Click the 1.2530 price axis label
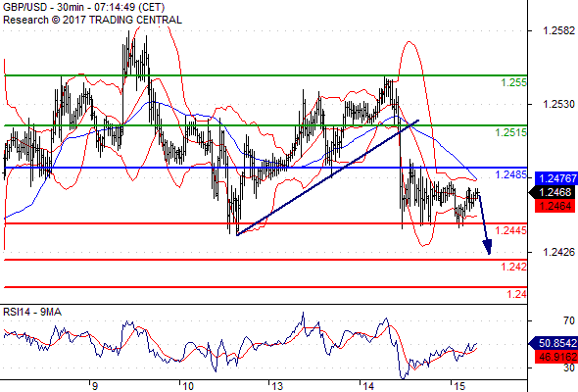 pos(558,104)
